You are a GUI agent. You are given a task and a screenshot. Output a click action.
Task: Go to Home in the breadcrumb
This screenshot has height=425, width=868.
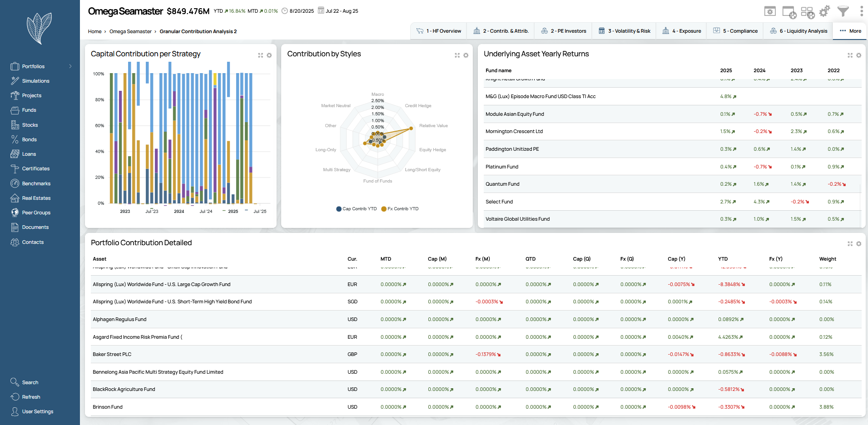click(94, 31)
